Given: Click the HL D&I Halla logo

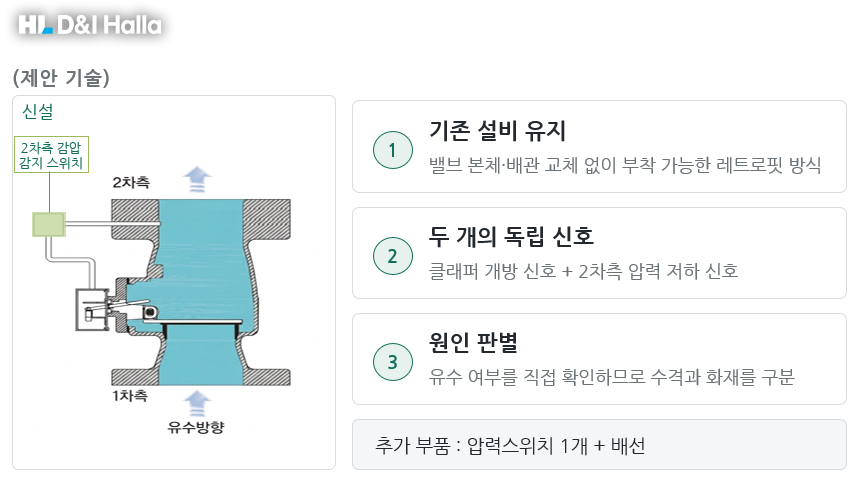Looking at the screenshot, I should click(90, 25).
